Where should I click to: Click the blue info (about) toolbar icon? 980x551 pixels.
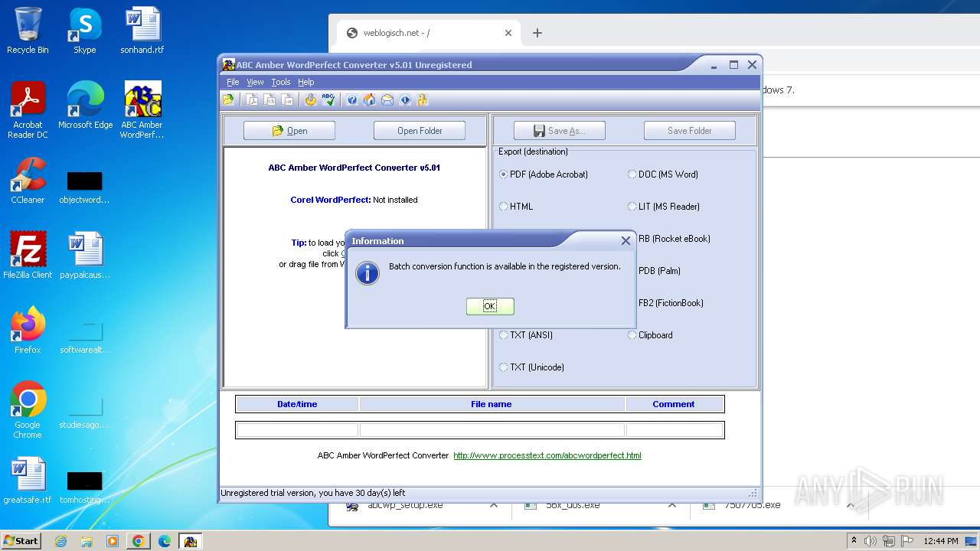tap(405, 99)
